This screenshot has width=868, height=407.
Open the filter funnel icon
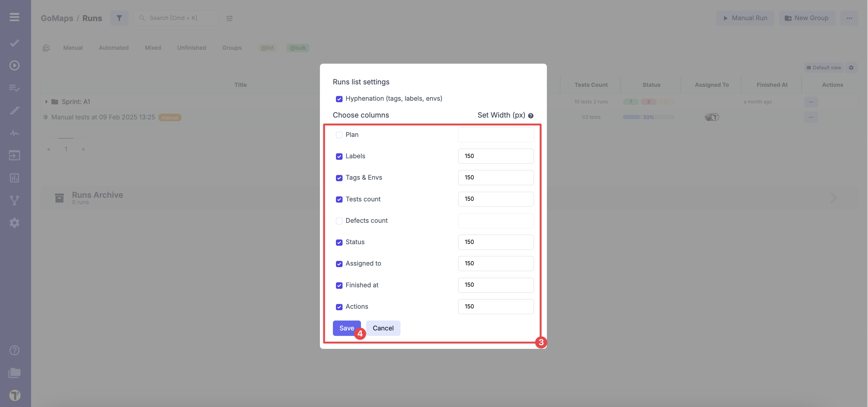point(119,18)
